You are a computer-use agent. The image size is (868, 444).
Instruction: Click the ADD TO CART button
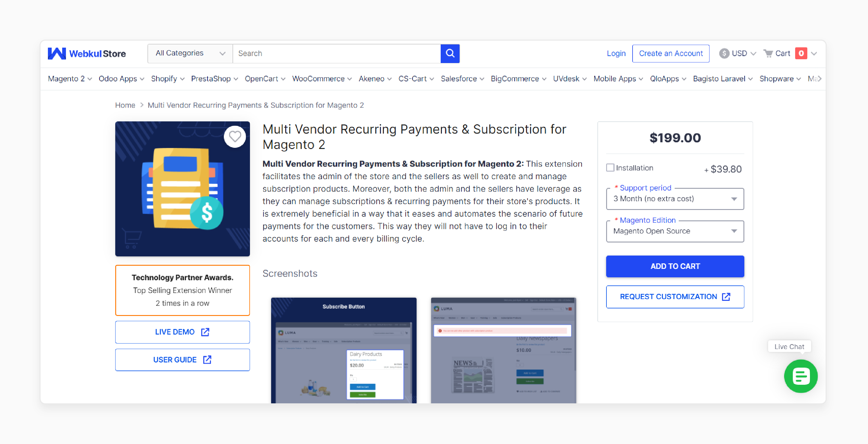675,266
